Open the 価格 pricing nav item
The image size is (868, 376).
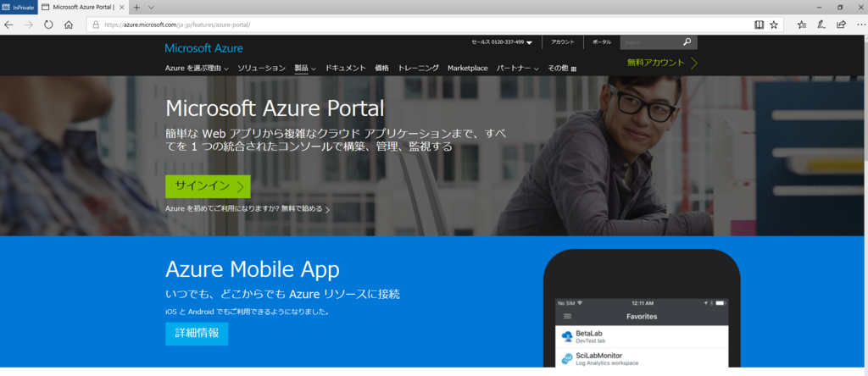pos(382,68)
